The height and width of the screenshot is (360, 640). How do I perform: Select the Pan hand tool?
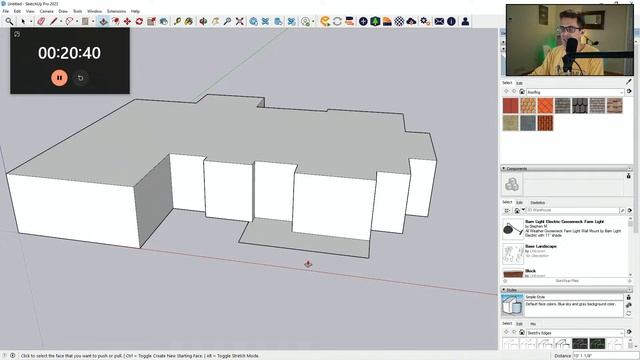[x=216, y=21]
